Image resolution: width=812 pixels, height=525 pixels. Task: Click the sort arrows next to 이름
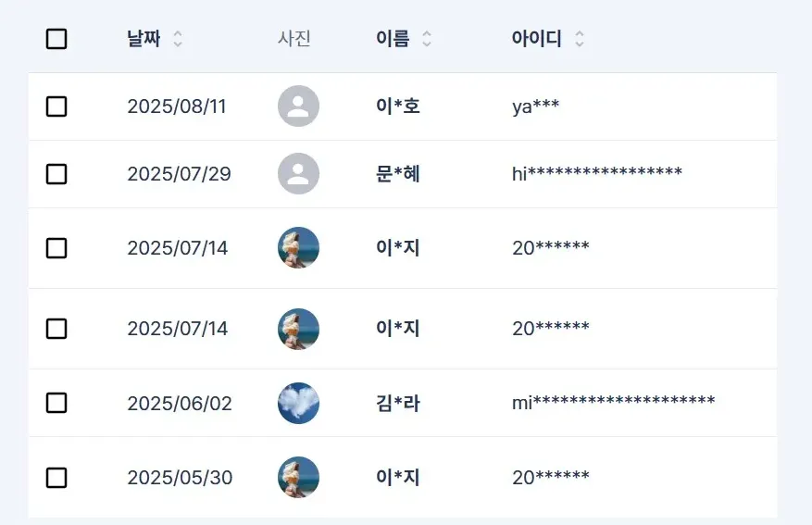[427, 39]
